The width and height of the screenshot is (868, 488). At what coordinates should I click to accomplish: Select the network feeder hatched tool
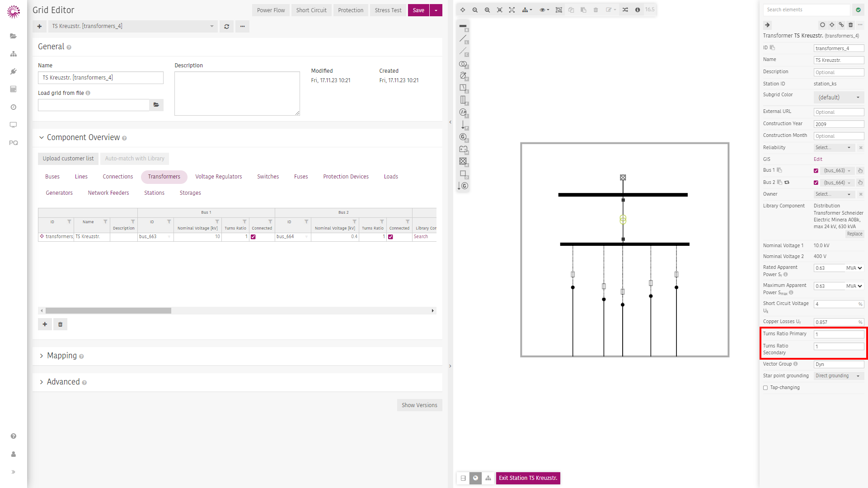pyautogui.click(x=463, y=161)
